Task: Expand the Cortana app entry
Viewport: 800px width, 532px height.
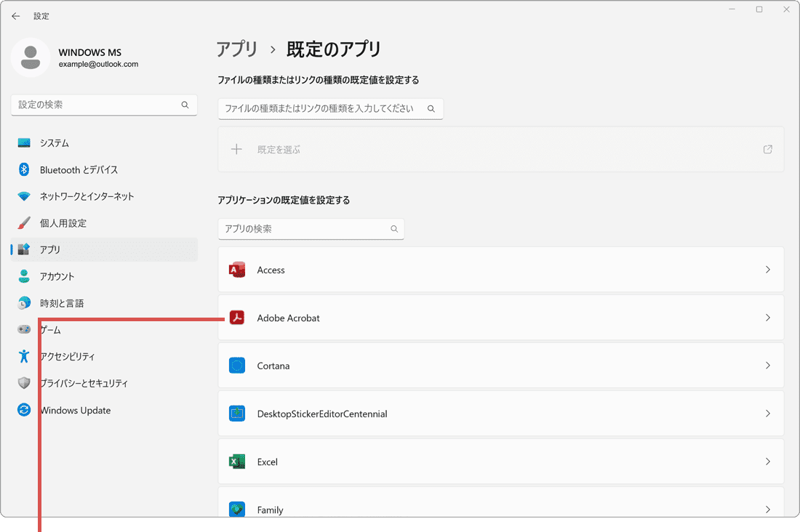Action: (x=768, y=366)
